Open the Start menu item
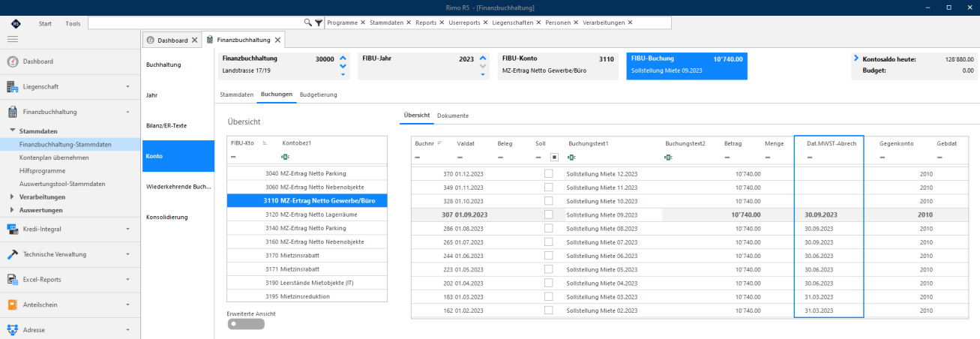Image resolution: width=980 pixels, height=339 pixels. [x=45, y=23]
